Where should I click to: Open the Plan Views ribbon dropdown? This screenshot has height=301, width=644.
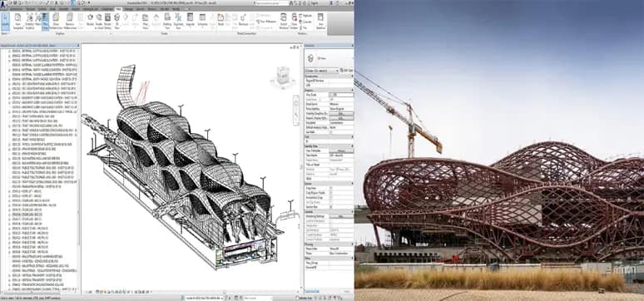(x=146, y=22)
